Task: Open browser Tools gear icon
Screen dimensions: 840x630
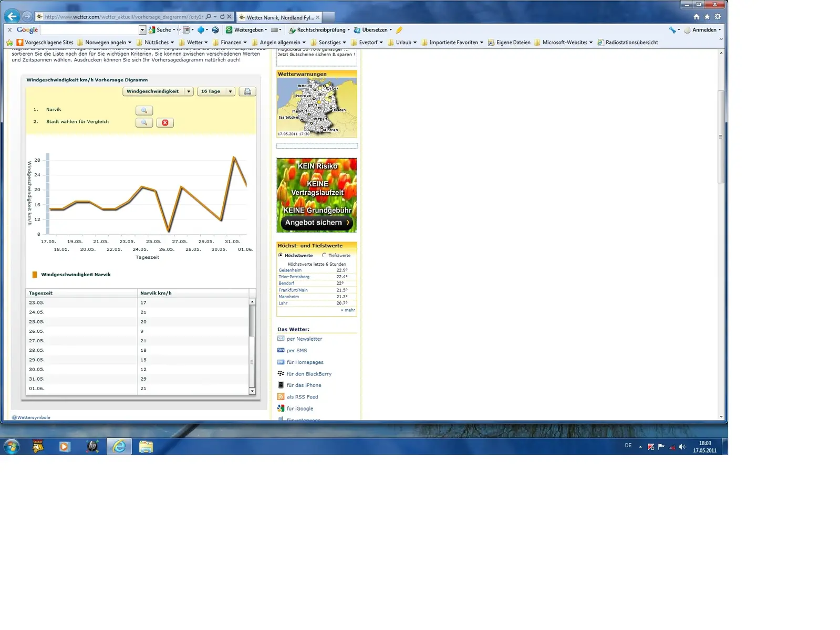Action: (718, 17)
